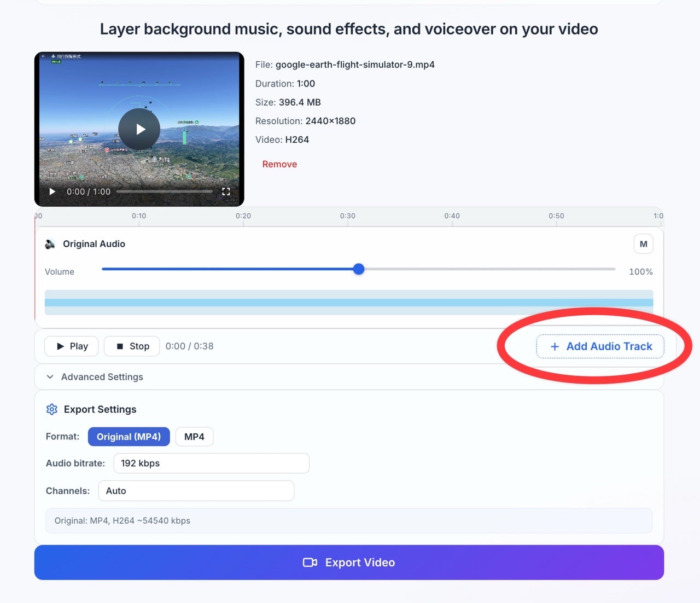Select Original (MP4) format
The width and height of the screenshot is (700, 603).
point(129,437)
